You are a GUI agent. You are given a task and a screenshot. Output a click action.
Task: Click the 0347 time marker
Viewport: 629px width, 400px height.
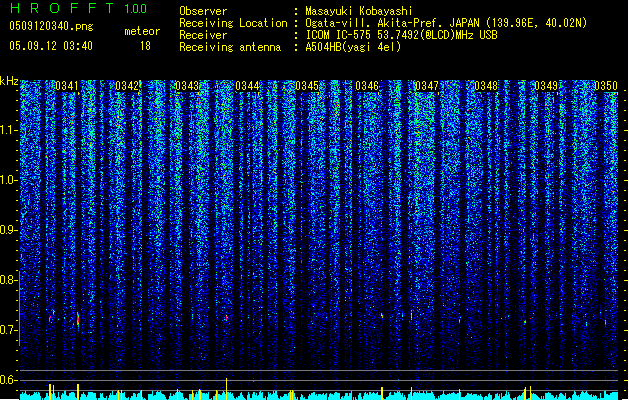click(x=427, y=86)
